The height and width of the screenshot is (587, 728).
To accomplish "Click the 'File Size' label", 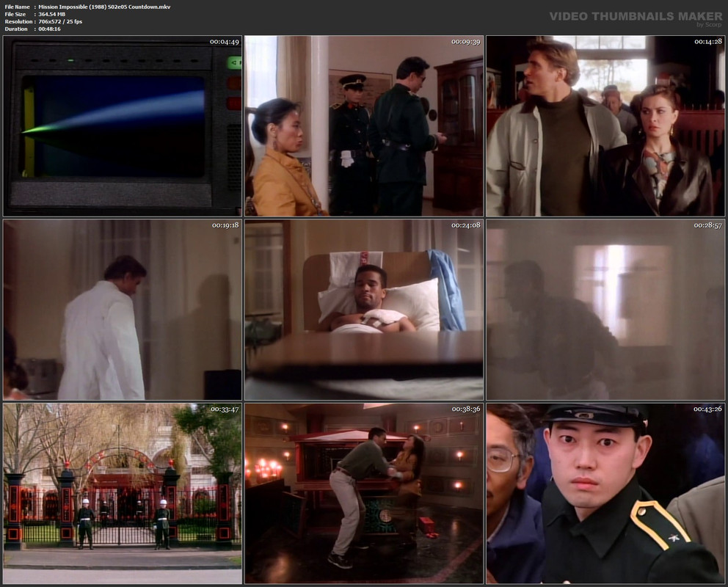I will (15, 15).
